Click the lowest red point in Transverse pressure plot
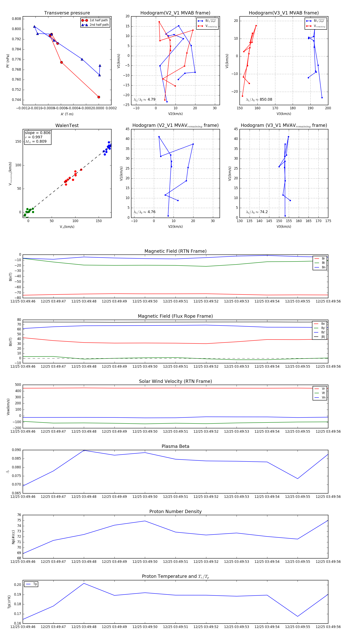 coord(99,97)
